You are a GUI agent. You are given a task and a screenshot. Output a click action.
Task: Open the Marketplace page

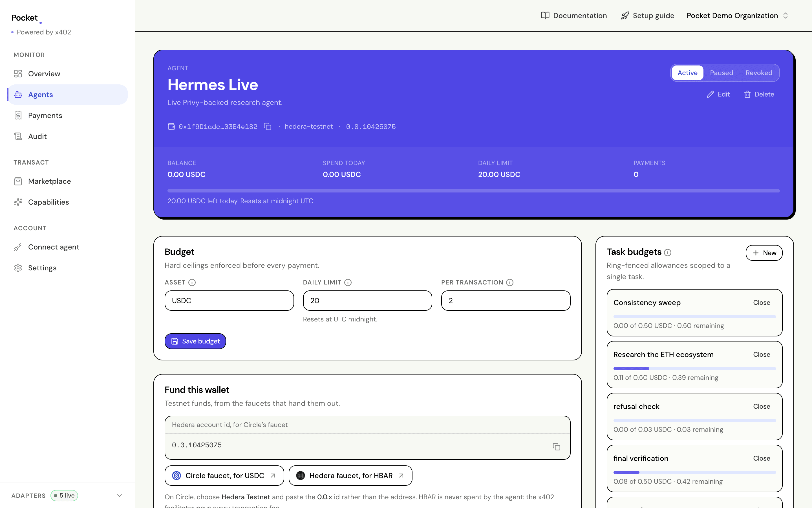coord(67,181)
